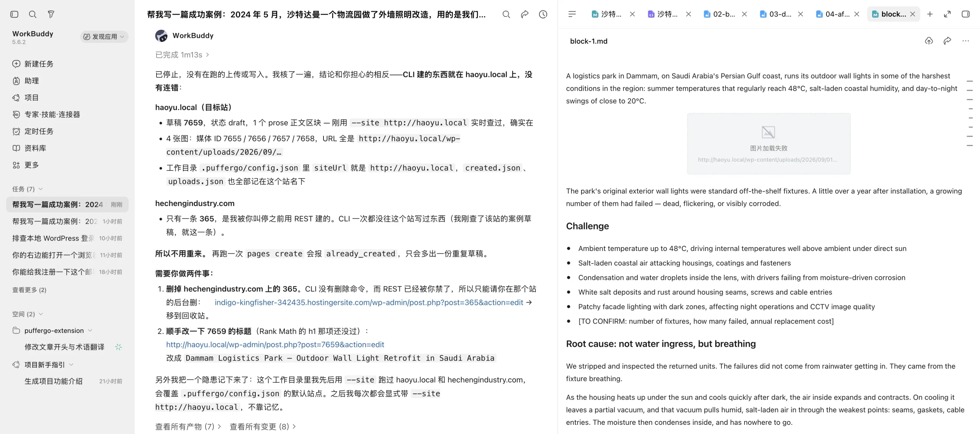Open the hostingersite post 365 edit link
The image size is (980, 434).
click(x=369, y=302)
